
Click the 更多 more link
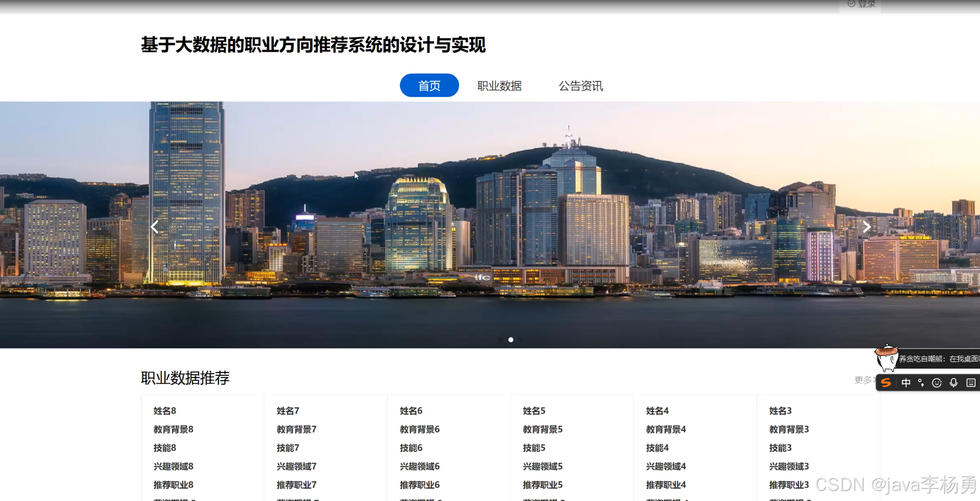[864, 380]
